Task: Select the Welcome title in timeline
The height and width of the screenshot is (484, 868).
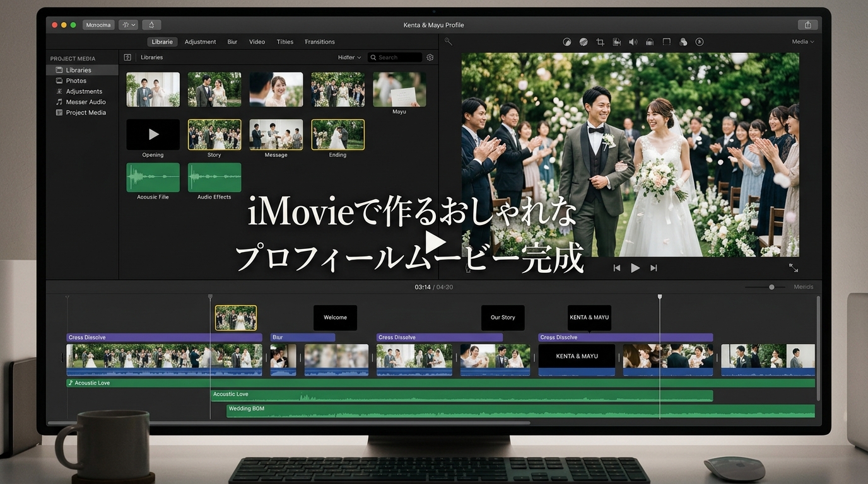Action: 335,318
